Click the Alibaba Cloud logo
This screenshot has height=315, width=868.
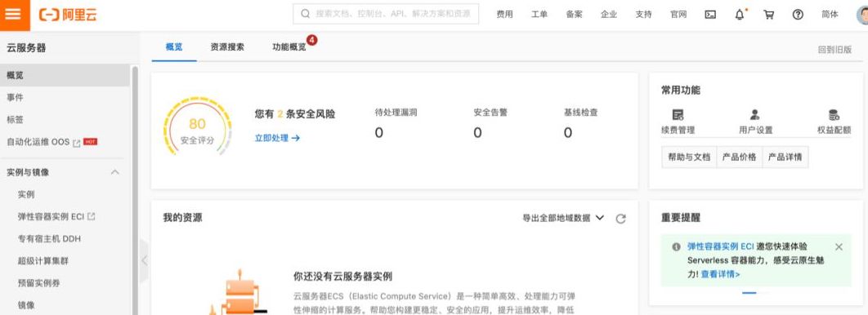(68, 15)
